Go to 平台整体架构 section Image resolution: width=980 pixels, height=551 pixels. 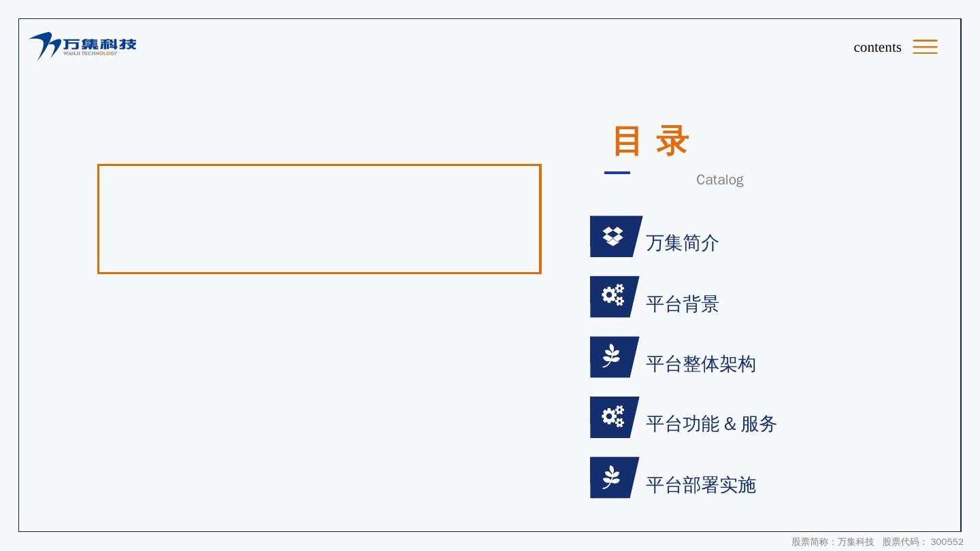coord(700,364)
